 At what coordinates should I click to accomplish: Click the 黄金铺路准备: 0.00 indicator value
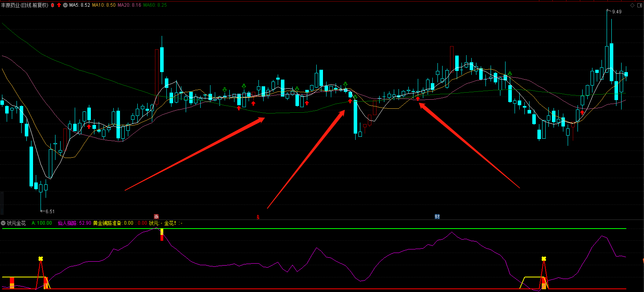(113, 223)
